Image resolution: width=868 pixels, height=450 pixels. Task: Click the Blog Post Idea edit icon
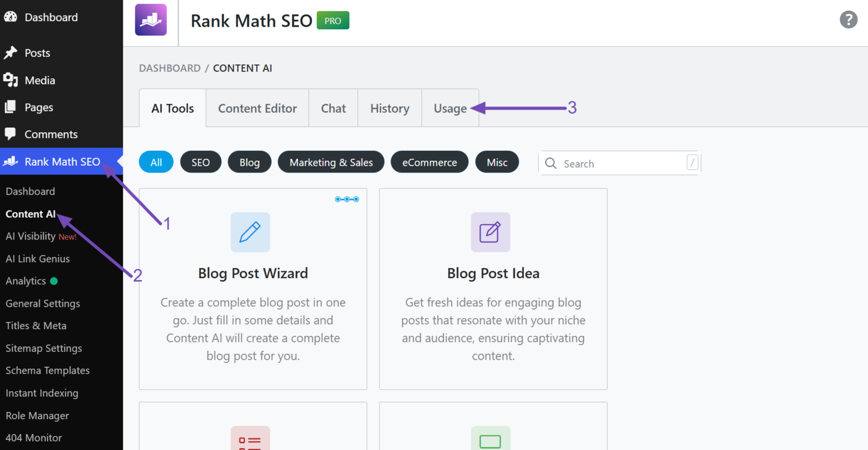point(490,232)
